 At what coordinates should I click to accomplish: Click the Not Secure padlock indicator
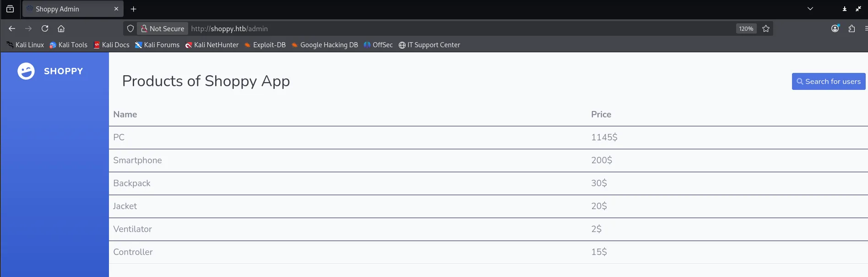pyautogui.click(x=163, y=28)
